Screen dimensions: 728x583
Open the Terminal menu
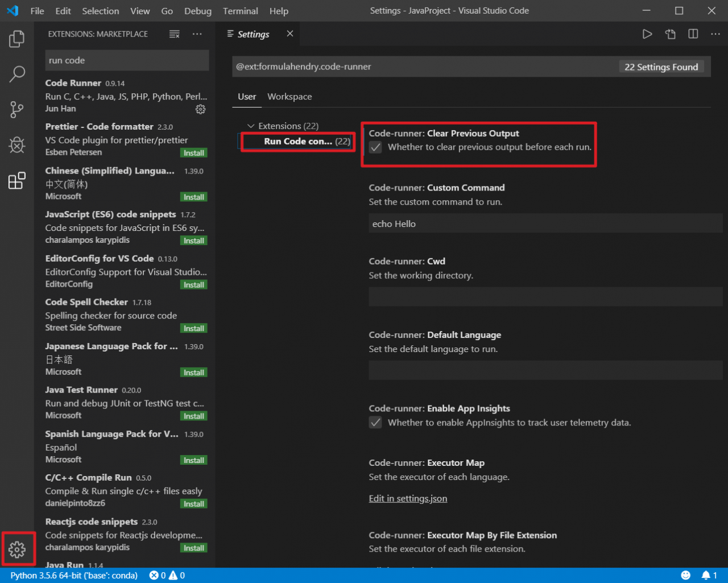pyautogui.click(x=241, y=11)
